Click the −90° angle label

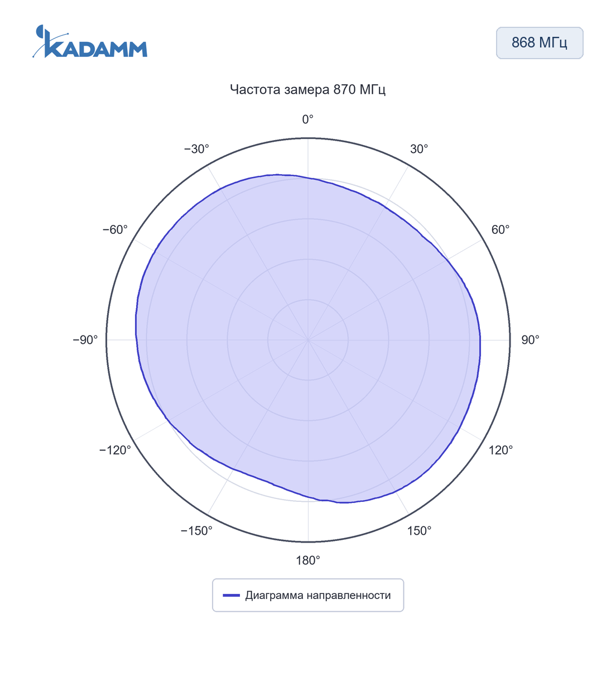tap(85, 340)
